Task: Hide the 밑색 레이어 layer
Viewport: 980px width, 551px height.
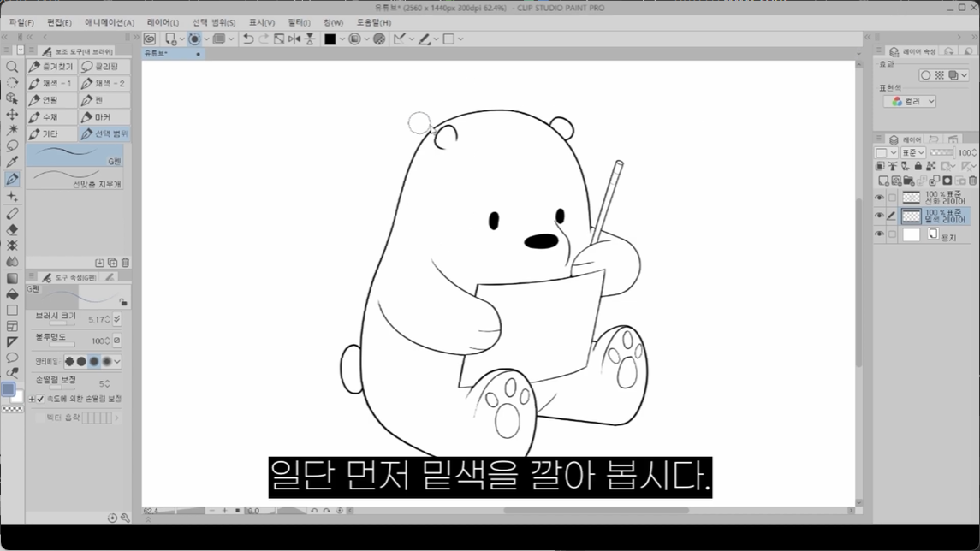Action: (x=879, y=216)
